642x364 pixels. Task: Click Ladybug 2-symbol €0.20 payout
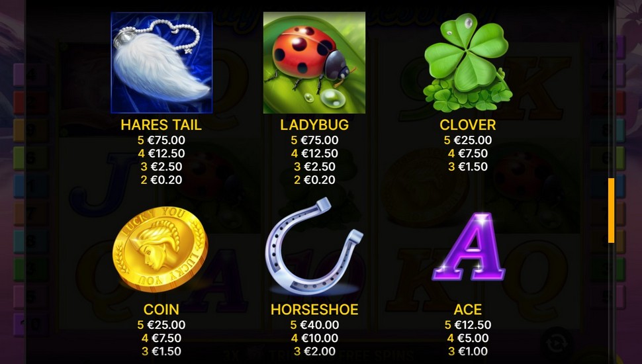(x=314, y=180)
